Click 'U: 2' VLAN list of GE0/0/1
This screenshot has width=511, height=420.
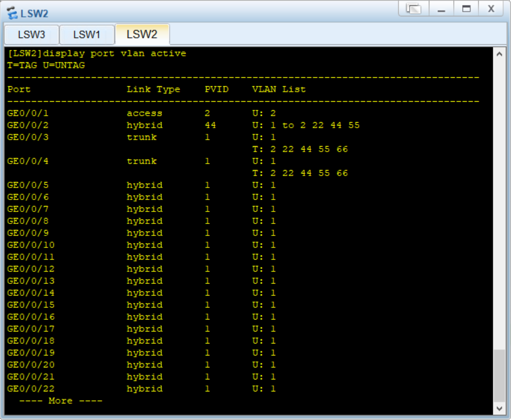point(264,113)
